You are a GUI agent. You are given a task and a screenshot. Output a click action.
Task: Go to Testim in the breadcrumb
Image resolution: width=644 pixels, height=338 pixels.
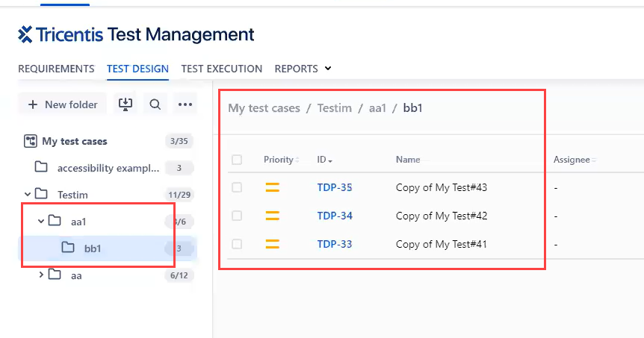334,108
